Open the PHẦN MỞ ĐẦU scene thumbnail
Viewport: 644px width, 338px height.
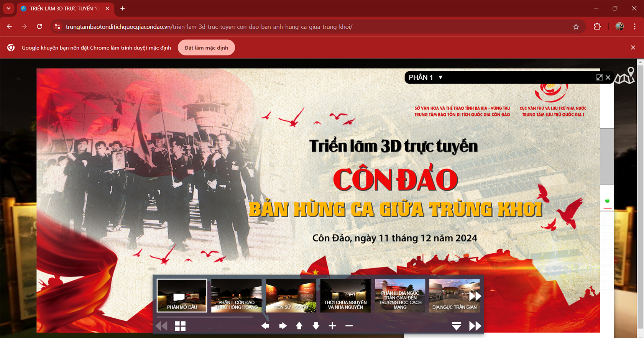pos(182,295)
